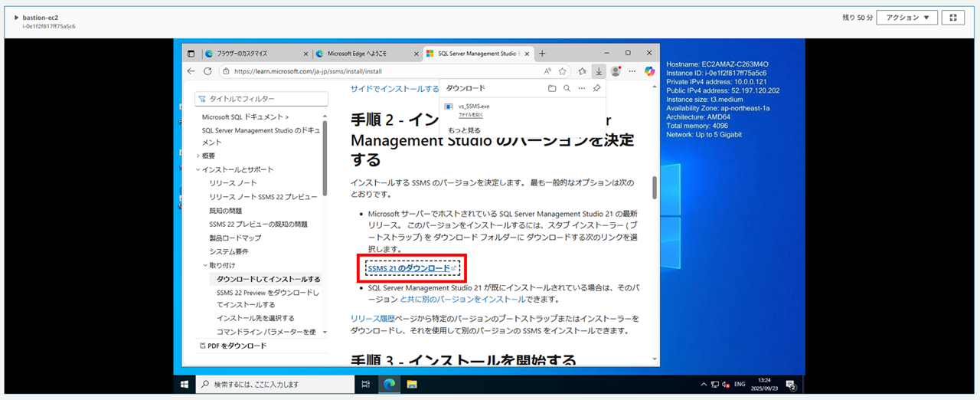Click the site info padlock icon
This screenshot has height=400, width=980.
click(x=227, y=71)
